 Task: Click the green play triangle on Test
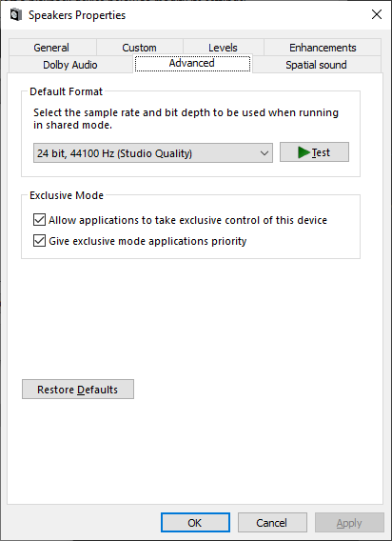coord(304,152)
